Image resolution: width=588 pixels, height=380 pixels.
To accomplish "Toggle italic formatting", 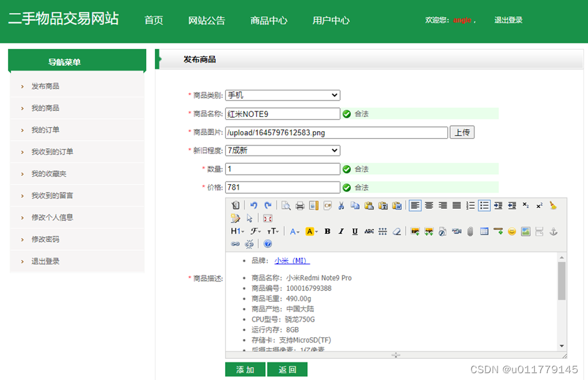I will pos(341,231).
